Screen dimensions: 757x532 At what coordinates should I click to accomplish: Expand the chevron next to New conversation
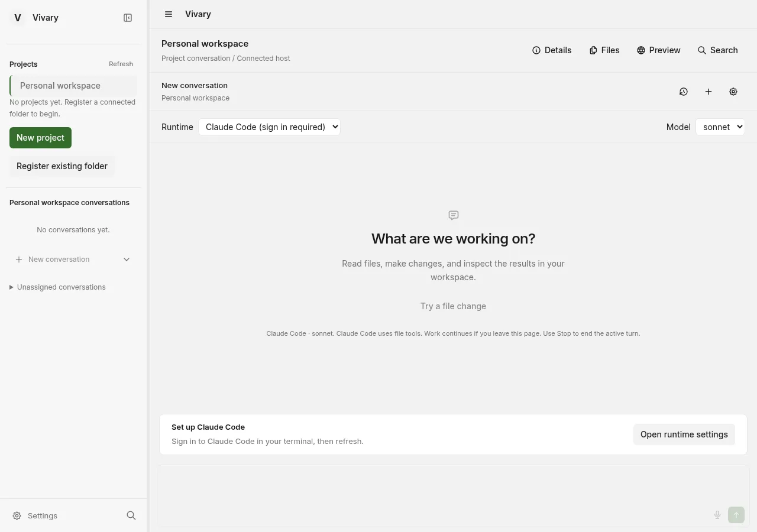pos(127,259)
